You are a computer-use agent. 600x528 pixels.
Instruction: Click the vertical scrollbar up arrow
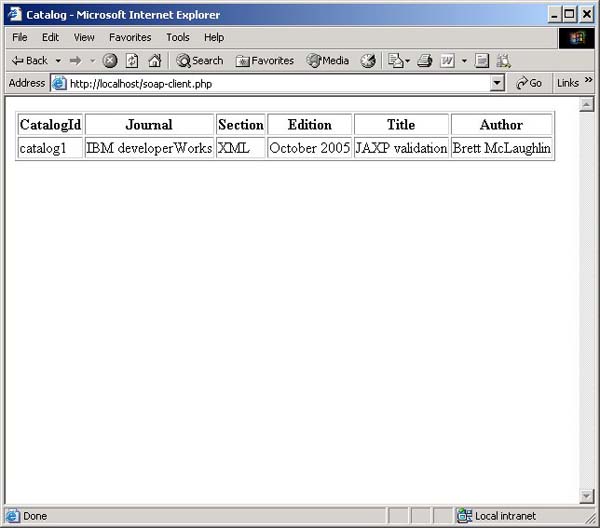point(586,104)
